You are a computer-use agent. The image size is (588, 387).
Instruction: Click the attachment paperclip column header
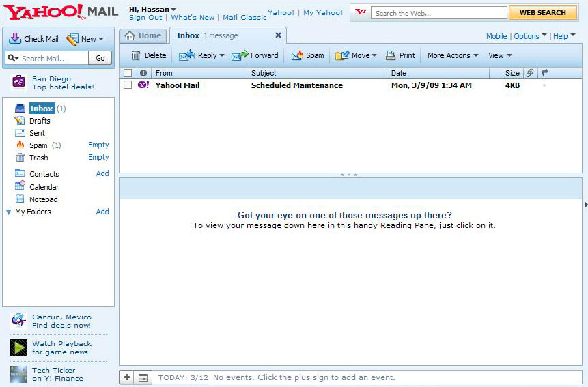pos(529,73)
